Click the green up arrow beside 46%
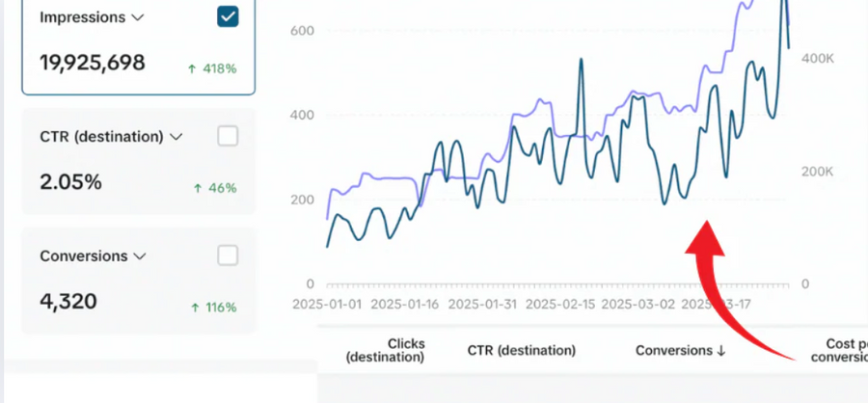The image size is (868, 403). (198, 188)
